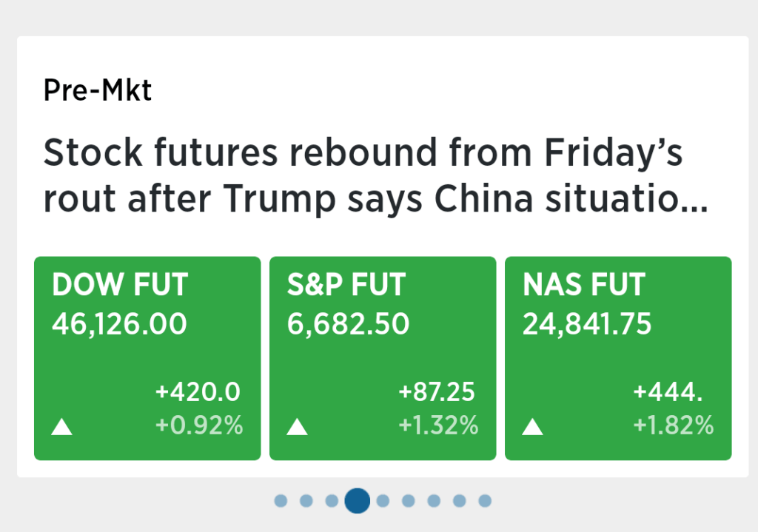Jump to the last carousel page dot

tap(485, 501)
